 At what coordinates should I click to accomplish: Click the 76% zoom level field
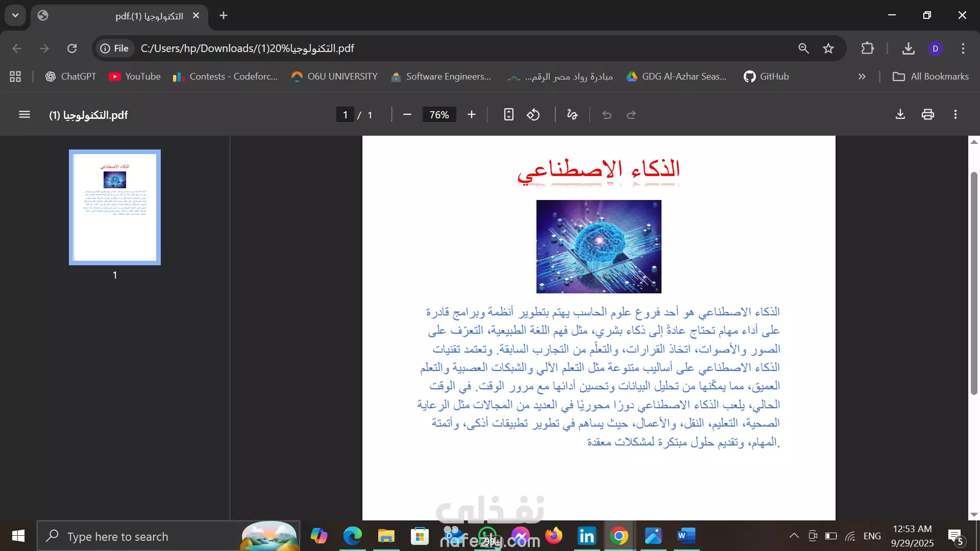439,115
